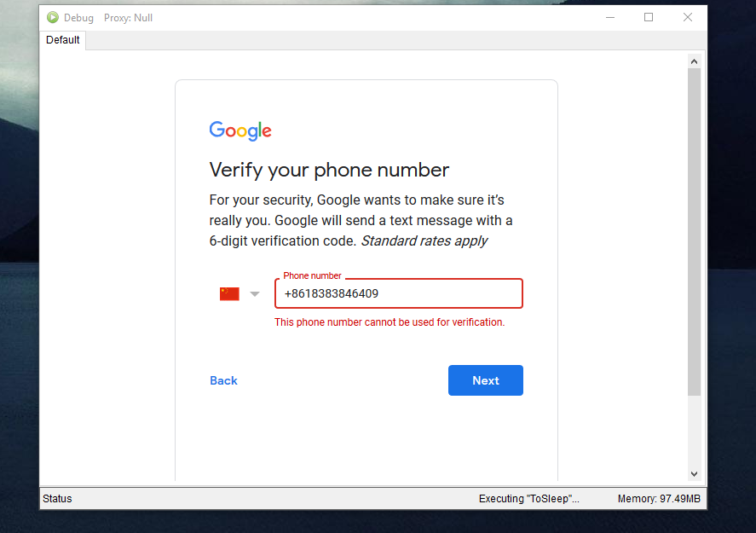The height and width of the screenshot is (533, 756).
Task: Maximize the Debug window
Action: [649, 17]
